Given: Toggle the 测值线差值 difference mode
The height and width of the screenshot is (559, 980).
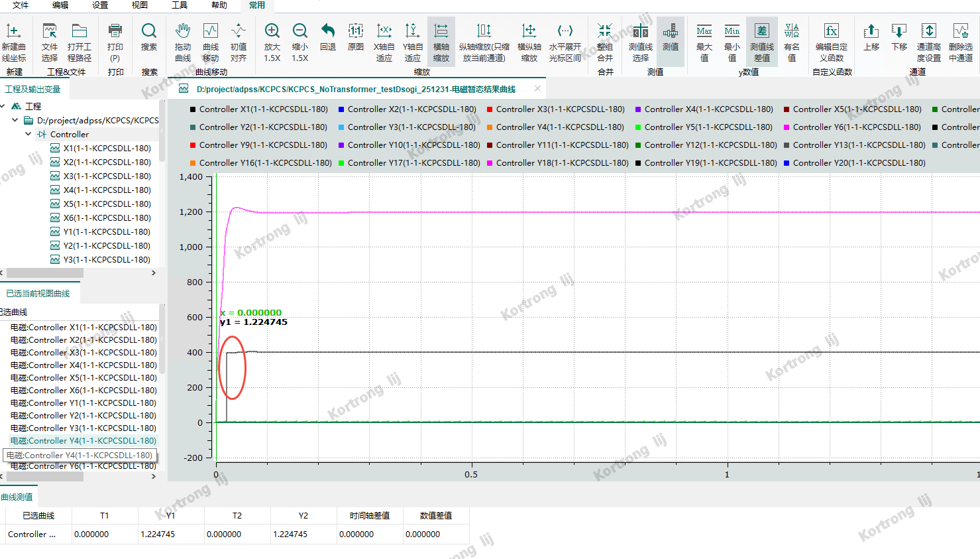Looking at the screenshot, I should tap(761, 31).
